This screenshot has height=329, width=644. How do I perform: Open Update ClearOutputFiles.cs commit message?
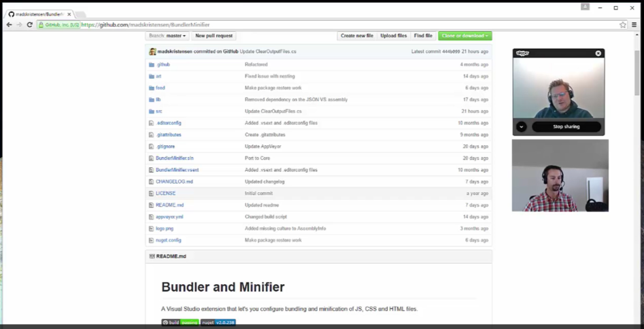click(x=268, y=52)
